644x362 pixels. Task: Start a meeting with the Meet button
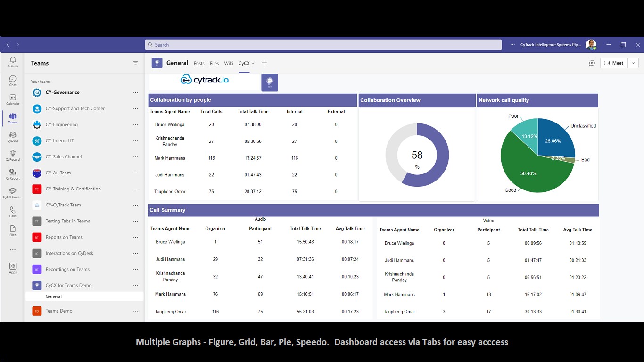tap(614, 63)
